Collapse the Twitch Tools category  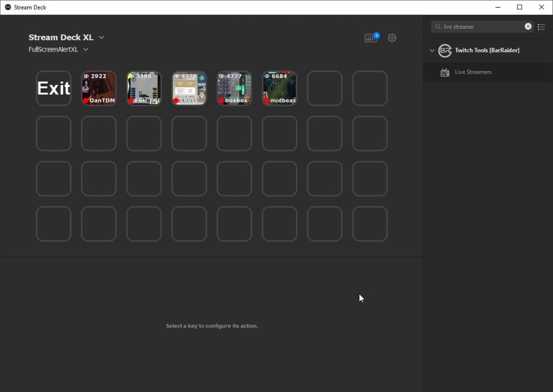(432, 50)
